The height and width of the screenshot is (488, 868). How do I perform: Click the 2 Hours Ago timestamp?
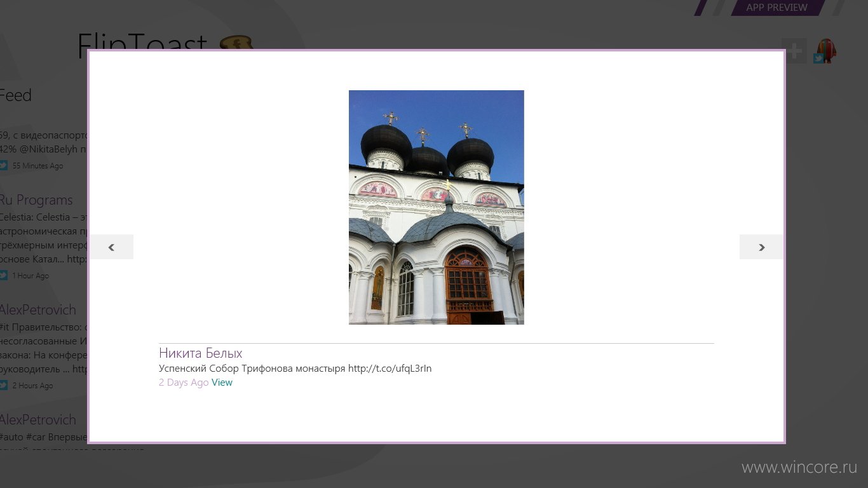point(33,386)
